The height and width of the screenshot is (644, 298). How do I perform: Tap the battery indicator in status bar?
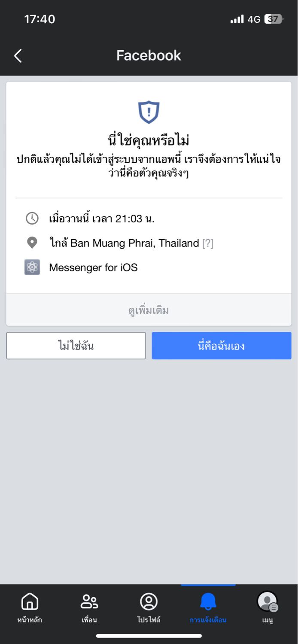click(x=274, y=19)
